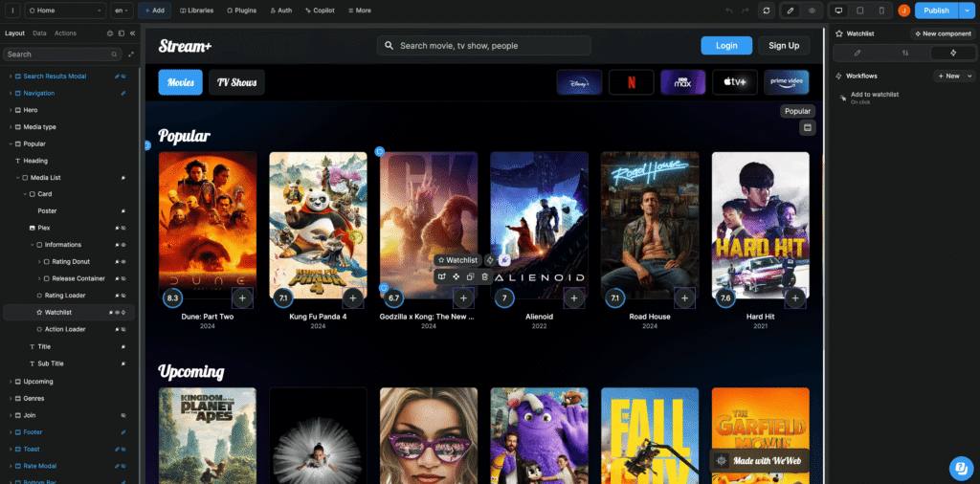Select the mobile breakpoint icon
The width and height of the screenshot is (980, 484).
click(x=881, y=11)
